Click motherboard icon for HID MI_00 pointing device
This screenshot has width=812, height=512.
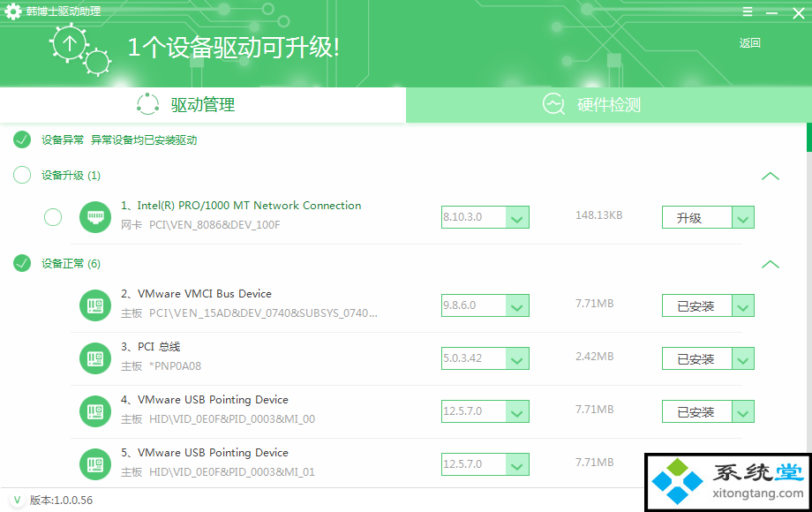95,411
